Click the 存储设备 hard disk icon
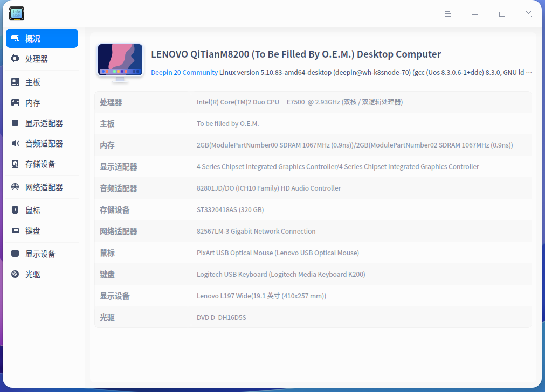The height and width of the screenshot is (392, 545). click(x=15, y=164)
